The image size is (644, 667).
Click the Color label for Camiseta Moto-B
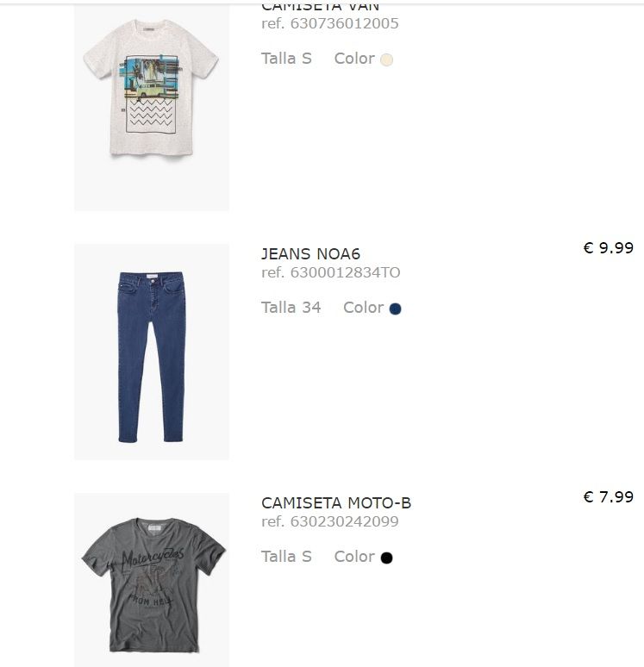[x=354, y=556]
